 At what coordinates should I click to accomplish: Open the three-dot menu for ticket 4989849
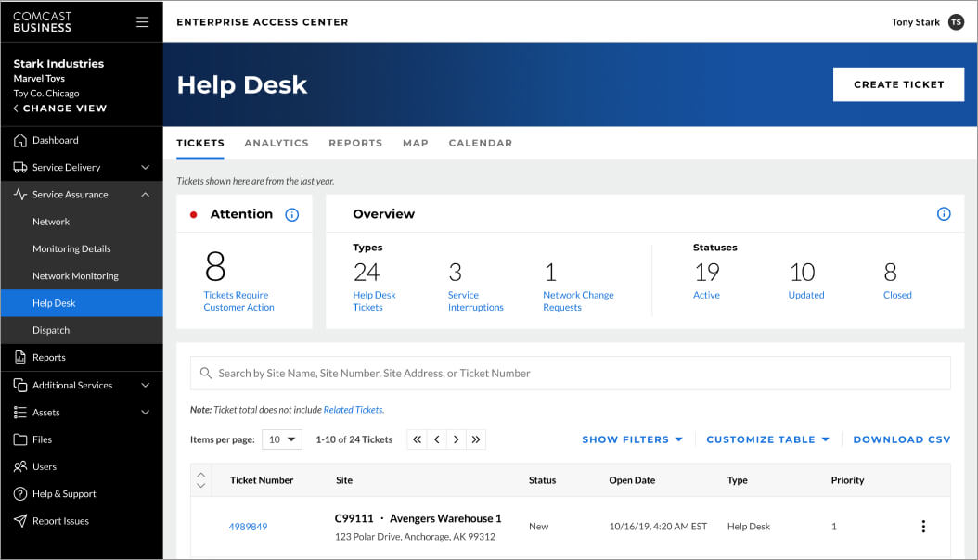922,527
